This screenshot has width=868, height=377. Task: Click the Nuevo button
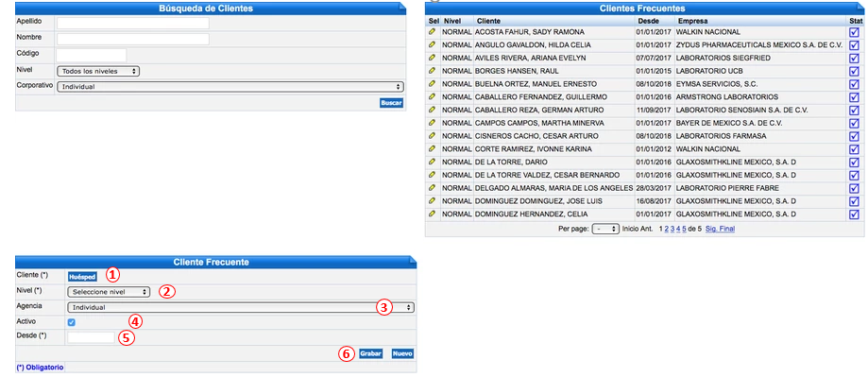pyautogui.click(x=402, y=353)
